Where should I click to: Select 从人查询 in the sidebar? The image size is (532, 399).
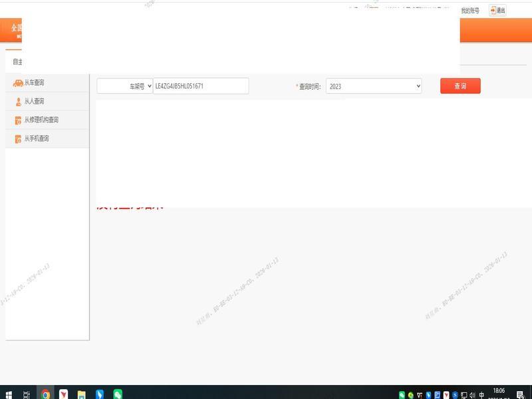35,102
